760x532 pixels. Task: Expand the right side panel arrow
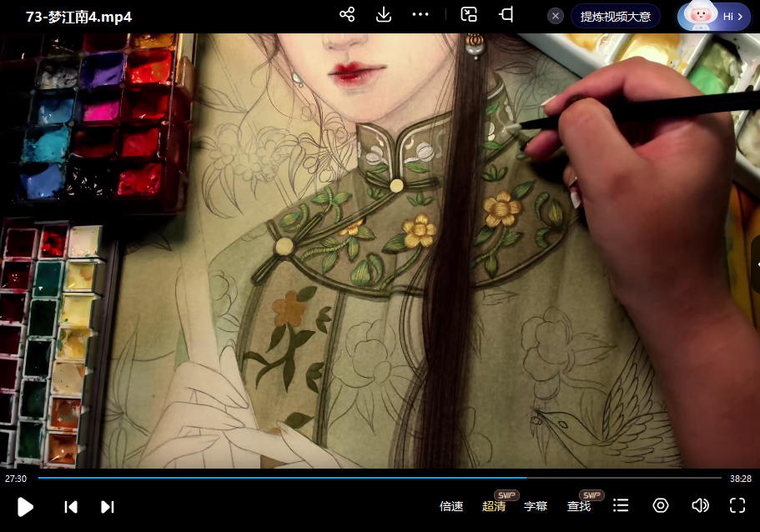[756, 263]
